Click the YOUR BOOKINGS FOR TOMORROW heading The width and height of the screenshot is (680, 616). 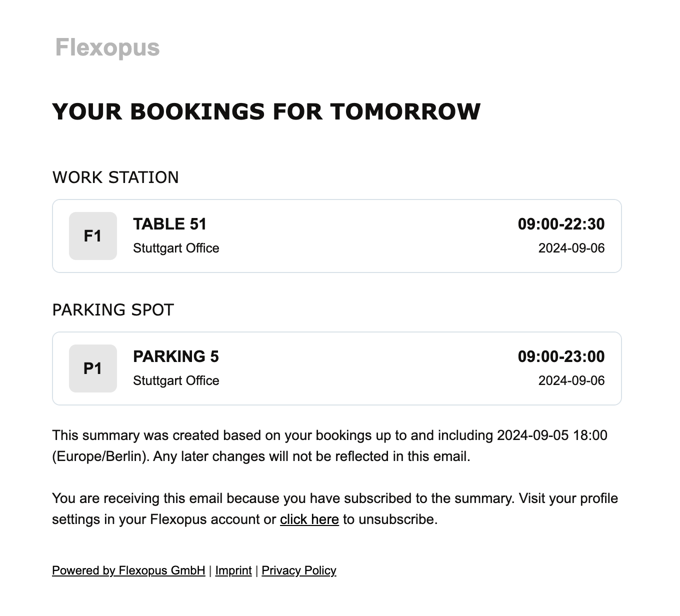266,111
